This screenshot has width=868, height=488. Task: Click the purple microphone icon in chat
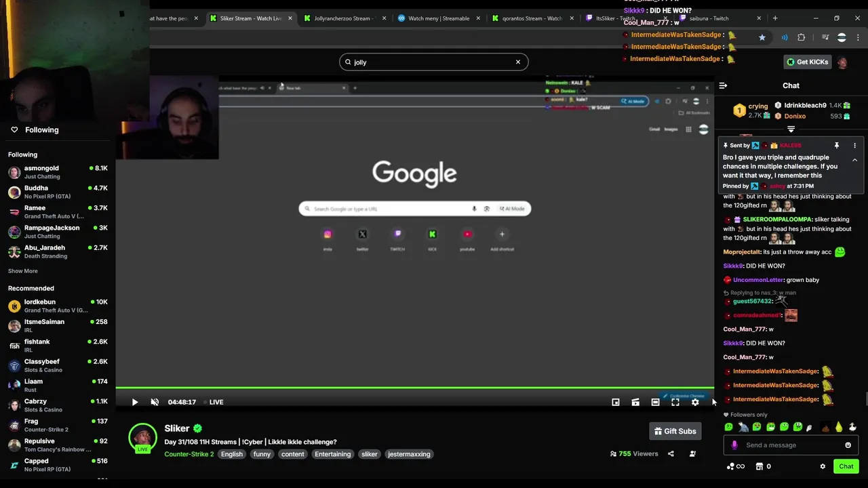coord(734,445)
